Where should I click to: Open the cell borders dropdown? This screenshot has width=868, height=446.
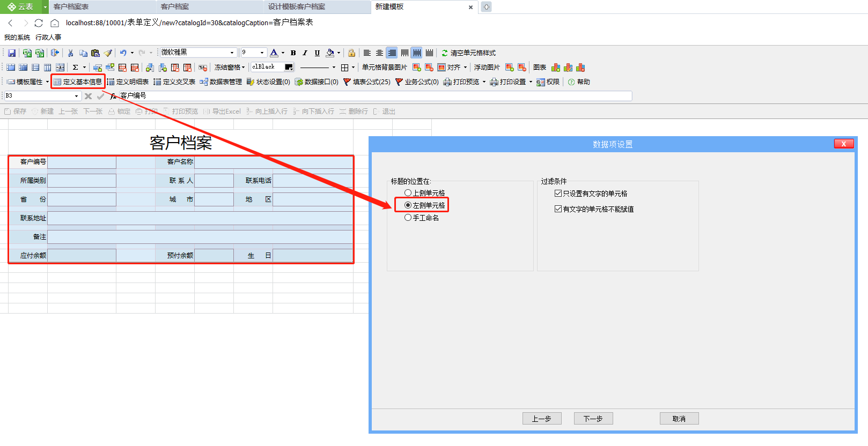click(x=353, y=67)
